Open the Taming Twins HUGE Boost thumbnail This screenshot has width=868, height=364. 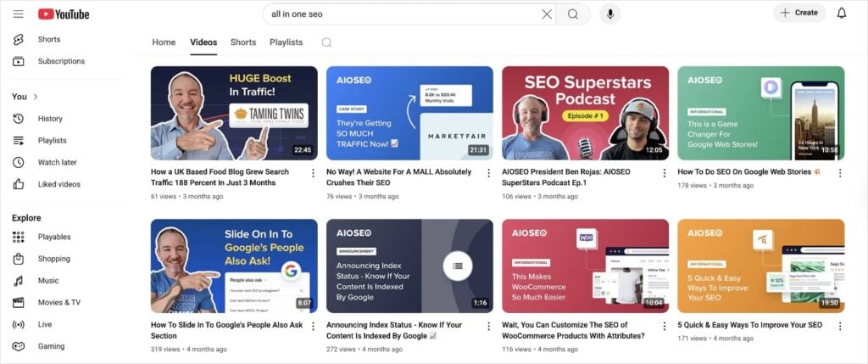tap(234, 113)
